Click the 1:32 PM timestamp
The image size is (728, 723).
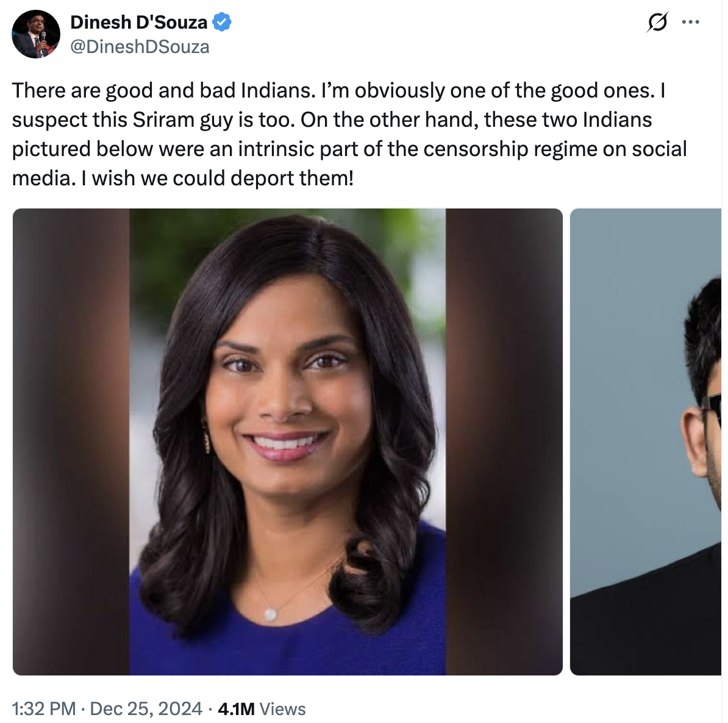tap(44, 708)
